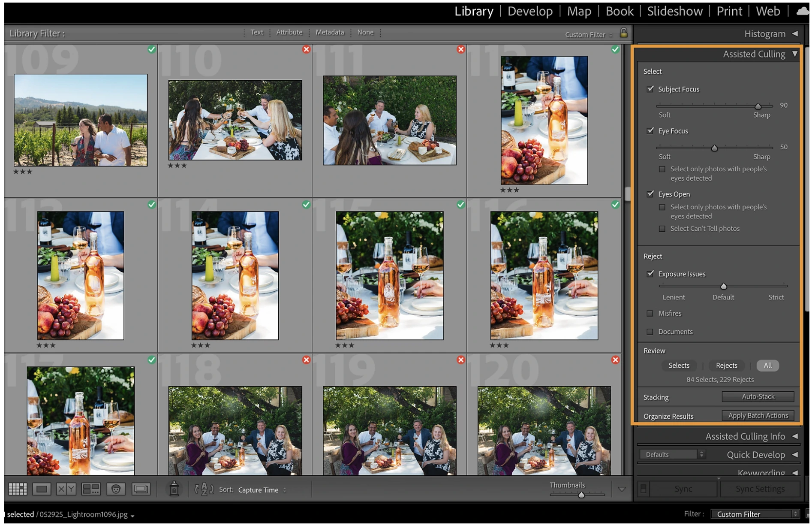Click green check flag on photo 117
This screenshot has height=526, width=812.
(x=152, y=360)
